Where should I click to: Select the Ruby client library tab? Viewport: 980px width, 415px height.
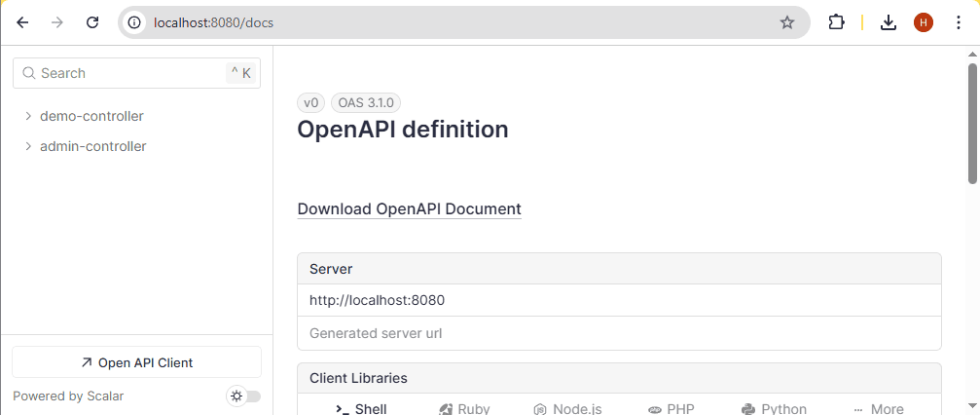[464, 409]
